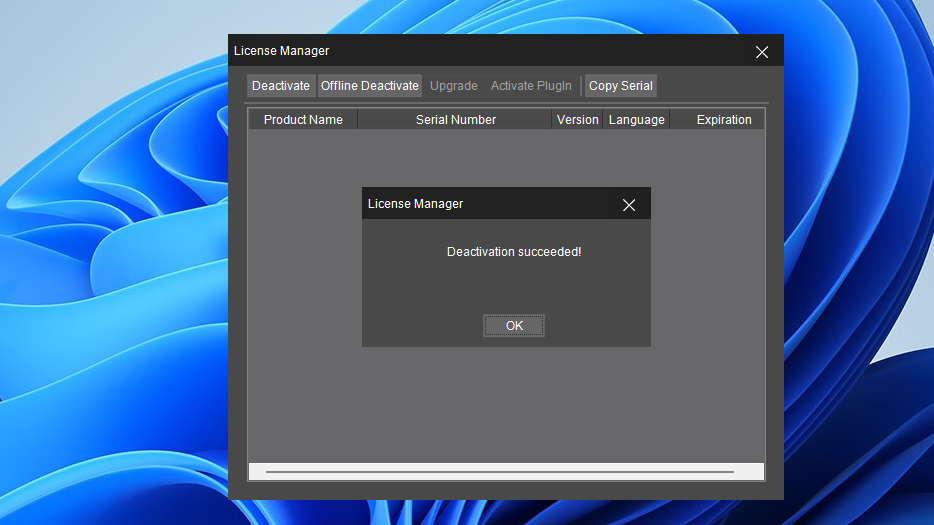Close the main License Manager window
Image resolution: width=934 pixels, height=525 pixels.
(762, 52)
